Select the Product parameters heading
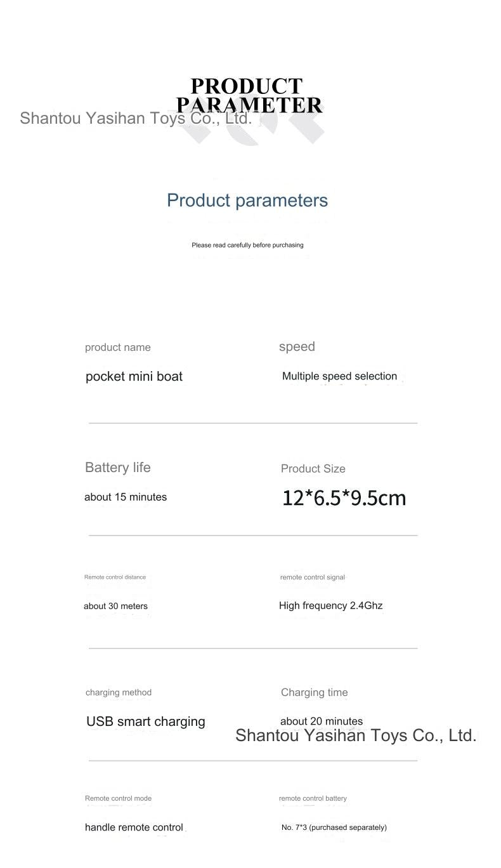 (247, 201)
